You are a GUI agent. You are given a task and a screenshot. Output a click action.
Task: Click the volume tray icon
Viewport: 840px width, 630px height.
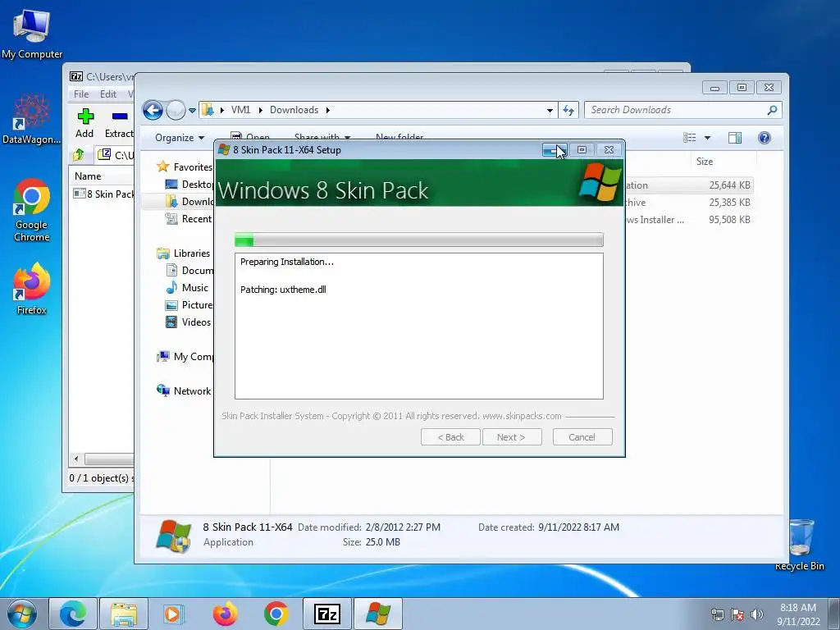tap(757, 614)
